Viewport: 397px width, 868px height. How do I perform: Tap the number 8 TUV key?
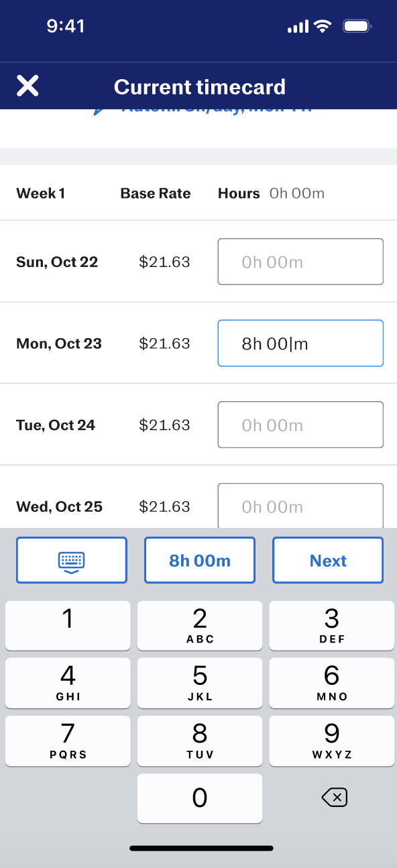coord(200,741)
